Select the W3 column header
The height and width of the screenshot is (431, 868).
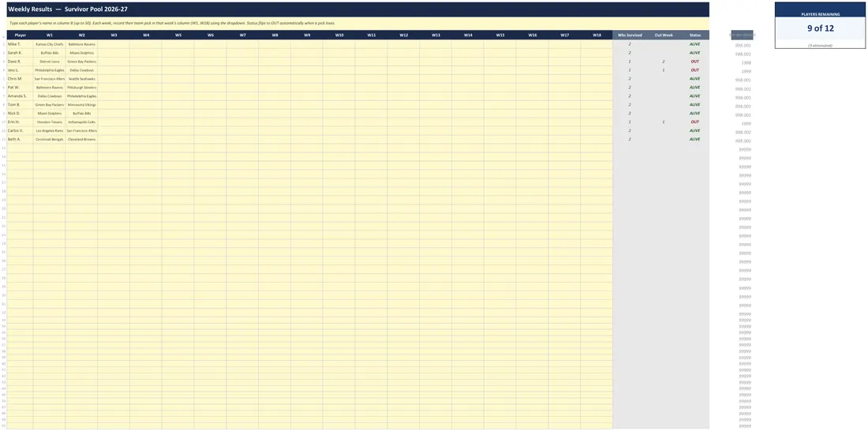click(x=114, y=35)
